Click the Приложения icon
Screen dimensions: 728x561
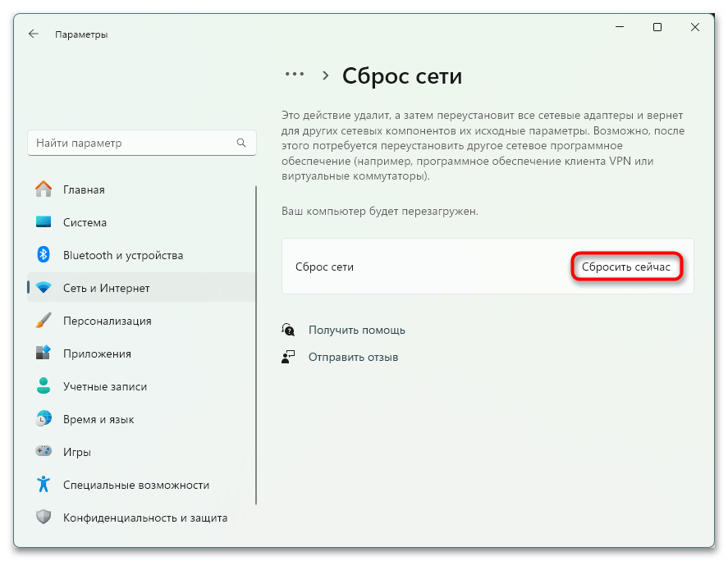pos(43,353)
